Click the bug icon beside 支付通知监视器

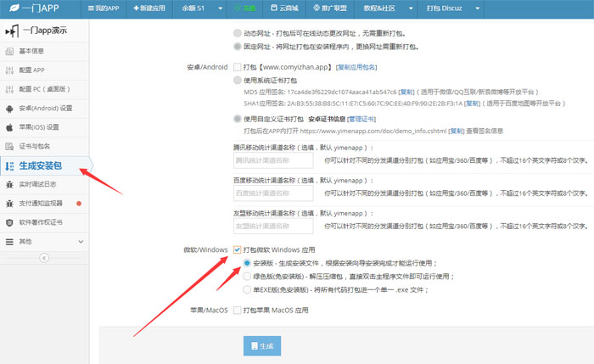tap(9, 204)
